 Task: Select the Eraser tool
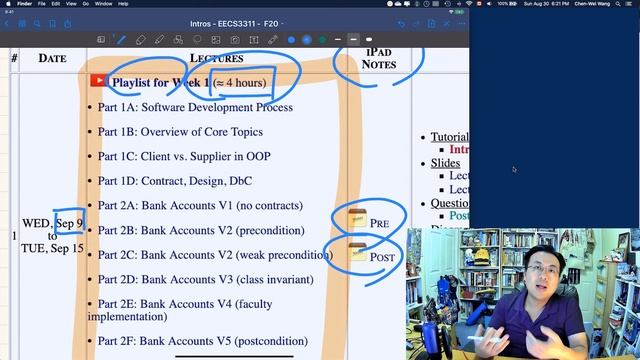(x=140, y=40)
